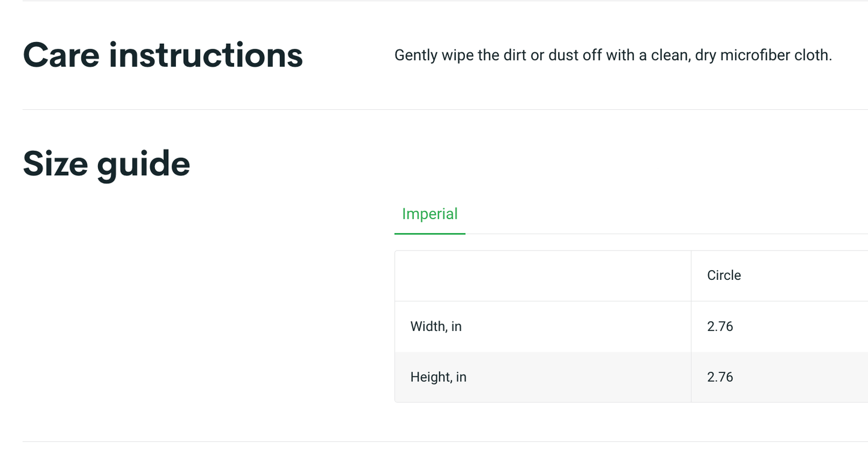Click the word instructions in heading
This screenshot has width=868, height=451.
pyautogui.click(x=206, y=55)
